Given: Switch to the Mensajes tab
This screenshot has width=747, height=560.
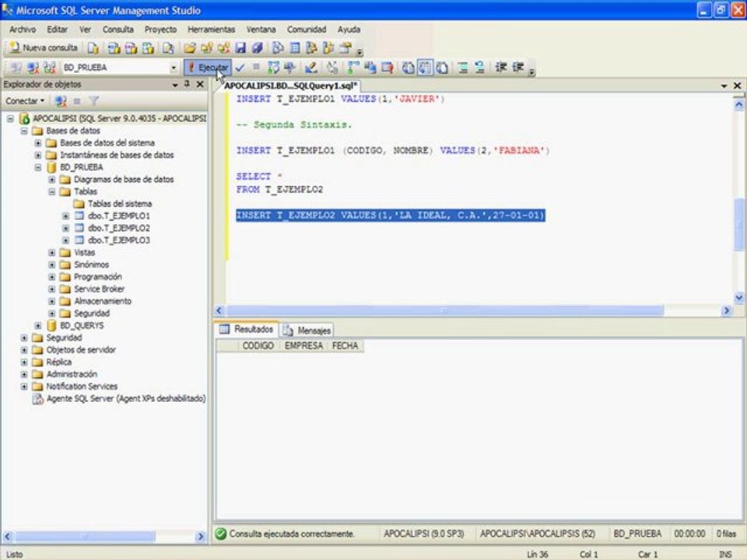Looking at the screenshot, I should point(307,330).
